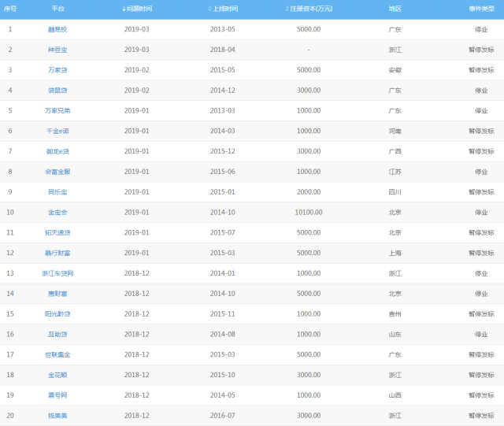Select 2019-02 issue date in 袋鼠贷 row
The height and width of the screenshot is (426, 504).
click(136, 90)
